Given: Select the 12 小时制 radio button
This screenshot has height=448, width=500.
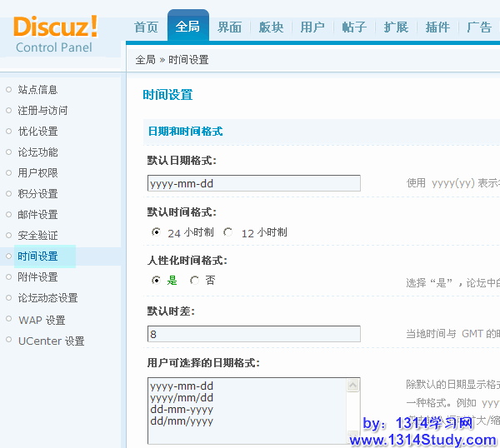Looking at the screenshot, I should pyautogui.click(x=228, y=233).
